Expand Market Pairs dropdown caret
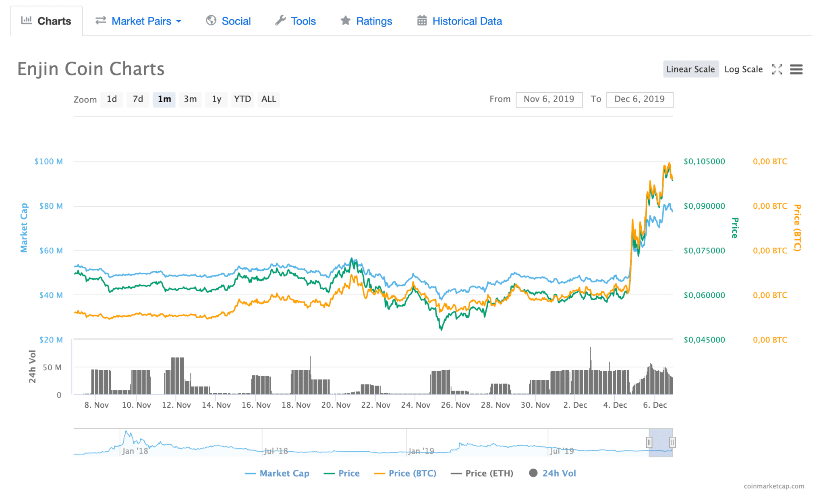Screen dimensions: 825x504 pyautogui.click(x=179, y=21)
